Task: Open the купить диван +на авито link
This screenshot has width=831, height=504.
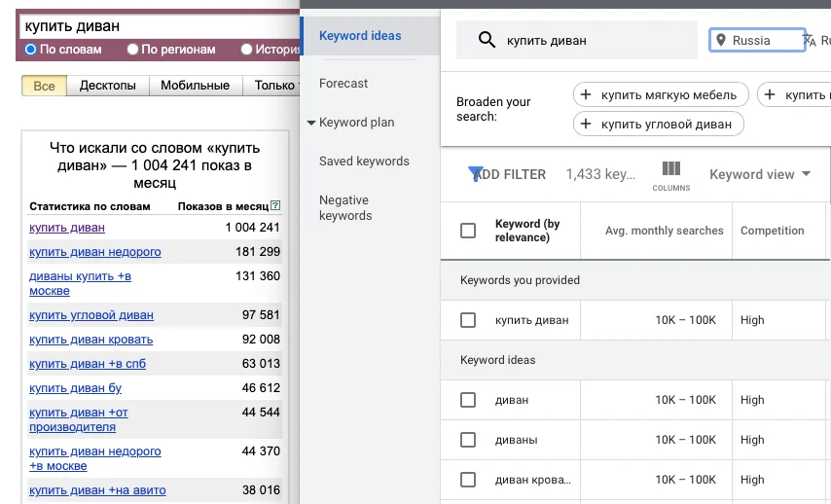Action: coord(97,490)
